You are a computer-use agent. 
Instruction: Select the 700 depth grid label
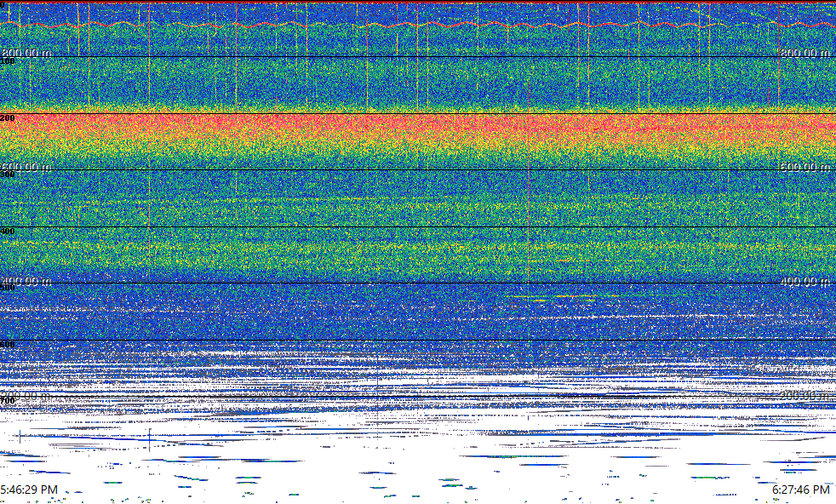coord(8,400)
